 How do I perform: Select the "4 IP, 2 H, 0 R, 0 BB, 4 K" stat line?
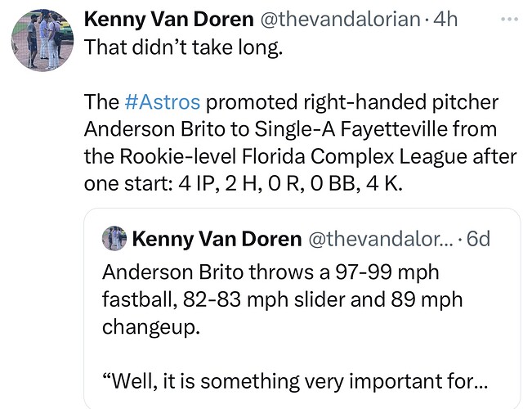pyautogui.click(x=290, y=184)
